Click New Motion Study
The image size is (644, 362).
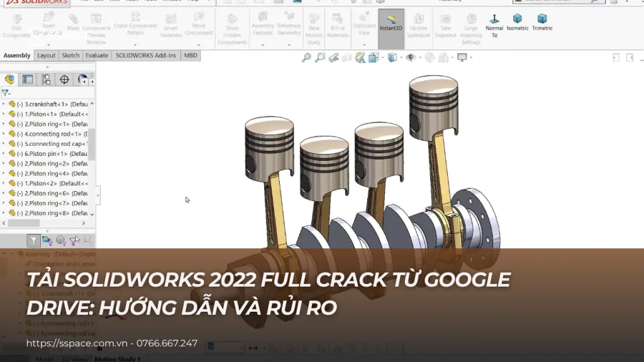tap(314, 29)
